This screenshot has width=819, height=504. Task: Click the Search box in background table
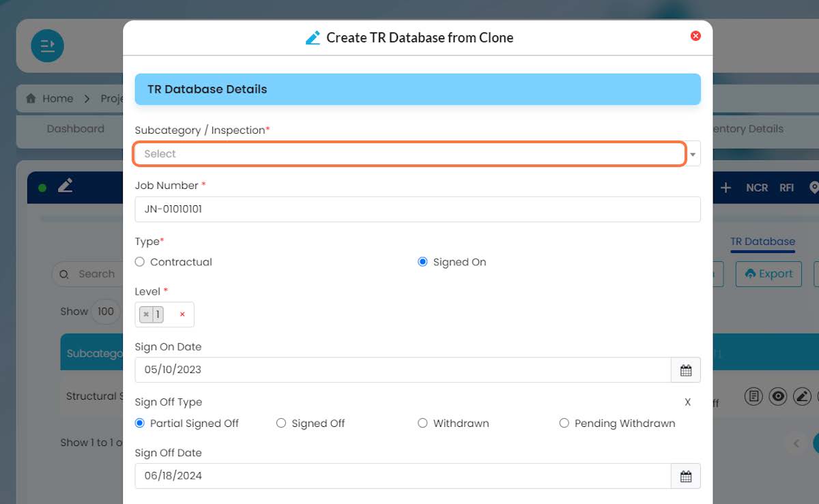pyautogui.click(x=87, y=274)
